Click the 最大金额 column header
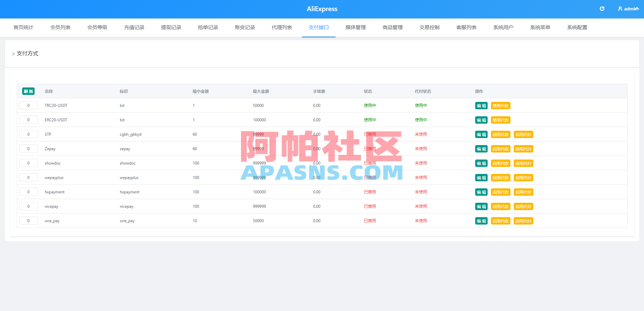 click(261, 91)
